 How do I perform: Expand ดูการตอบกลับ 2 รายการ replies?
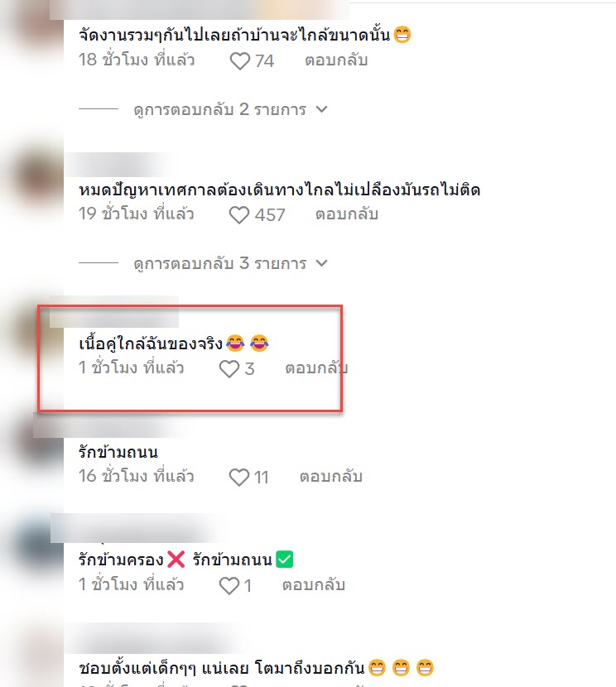click(219, 109)
